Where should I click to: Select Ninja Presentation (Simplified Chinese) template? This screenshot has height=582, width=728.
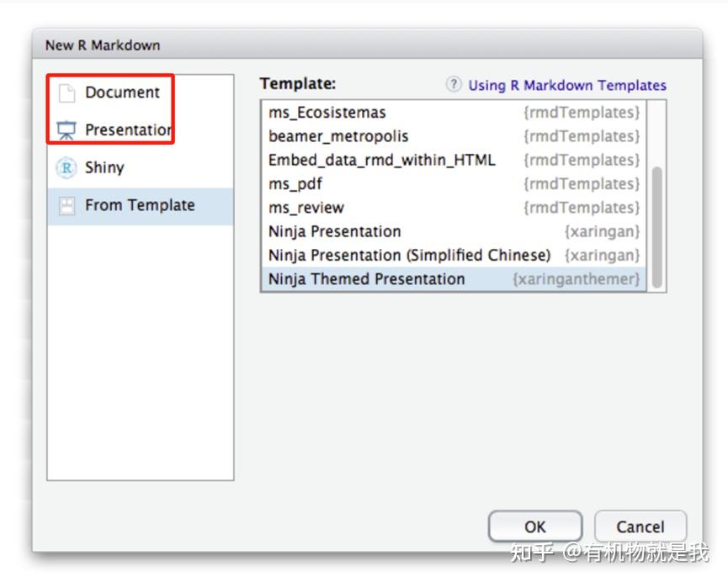coord(409,255)
